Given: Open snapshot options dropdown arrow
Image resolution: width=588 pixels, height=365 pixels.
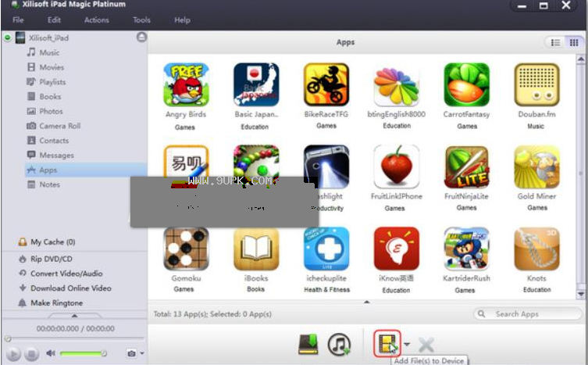Looking at the screenshot, I should (x=142, y=353).
